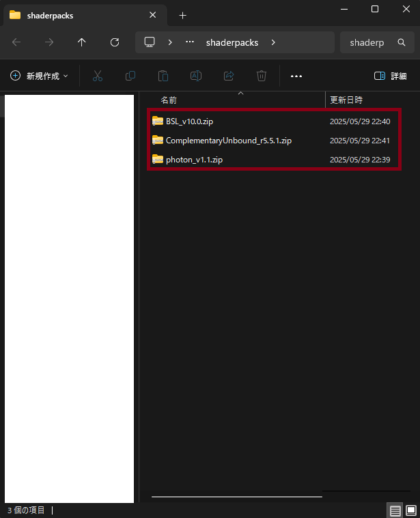Expand chevron after shaderpacks in address bar
Viewport: 420px width, 518px height.
273,42
